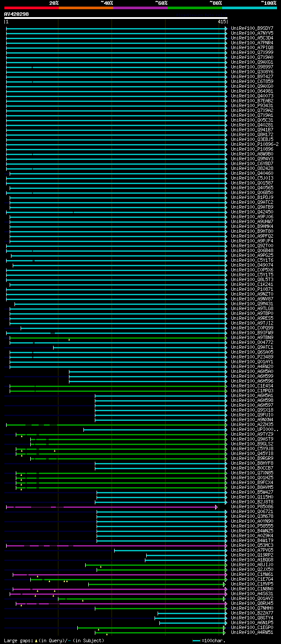Click the UniRef100_Q8GTY4 label
The image size is (281, 644).
click(252, 618)
